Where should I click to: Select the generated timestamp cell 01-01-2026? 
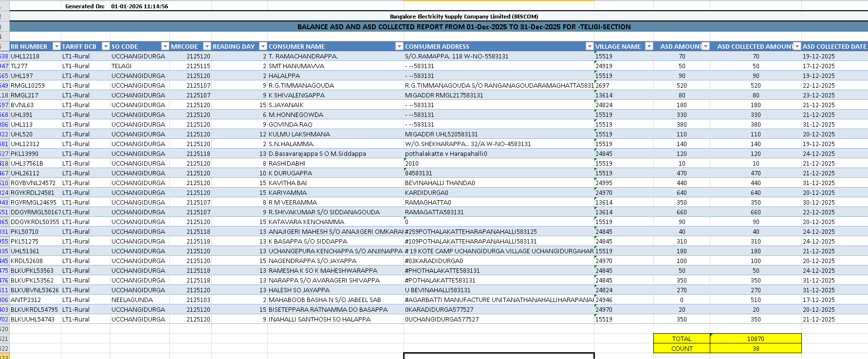pos(140,6)
